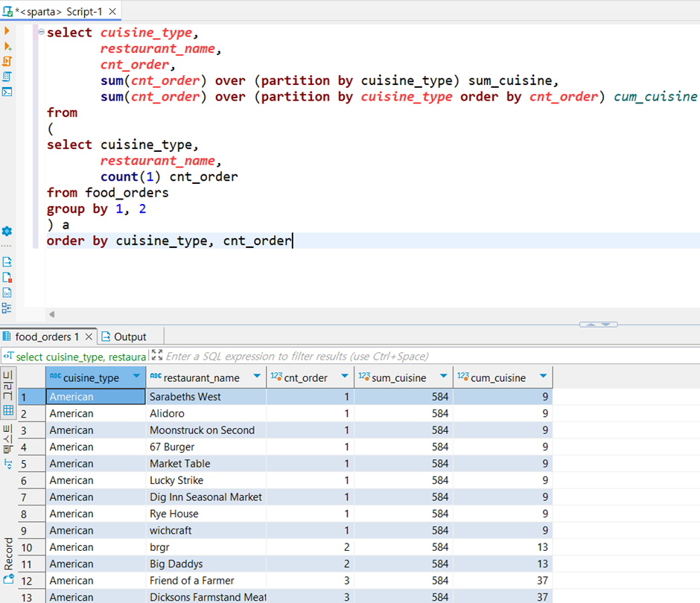700x603 pixels.
Task: Show the execution log panel icon
Action: (x=7, y=277)
